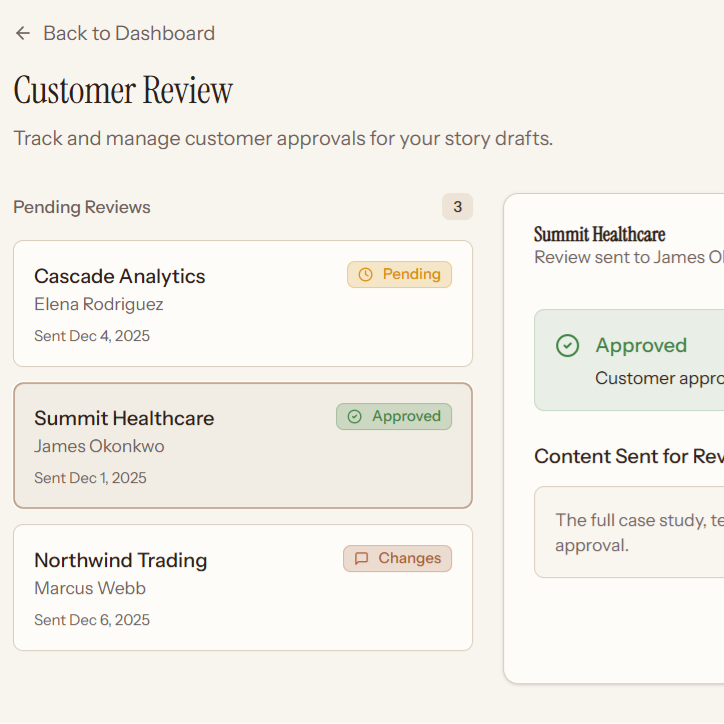
Task: Click the Pending status label on Cascade Analytics
Action: [411, 274]
